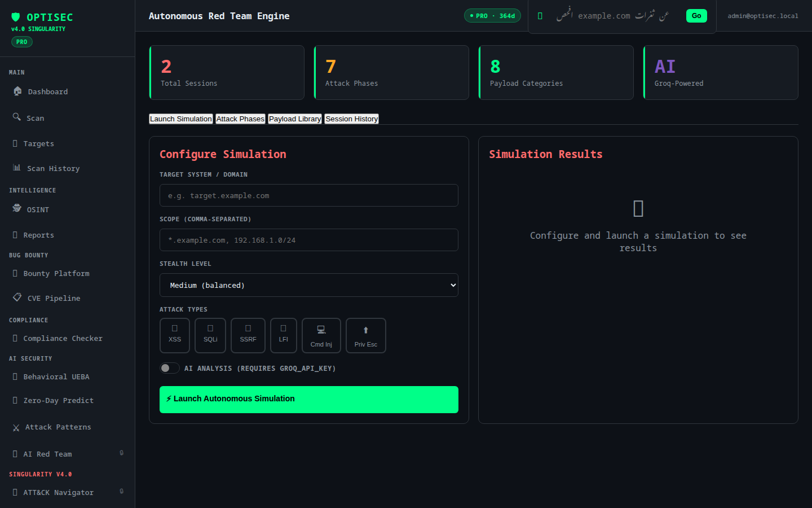Switch to Attack Phases tab
Screen dimensions: 812x508
(x=240, y=119)
